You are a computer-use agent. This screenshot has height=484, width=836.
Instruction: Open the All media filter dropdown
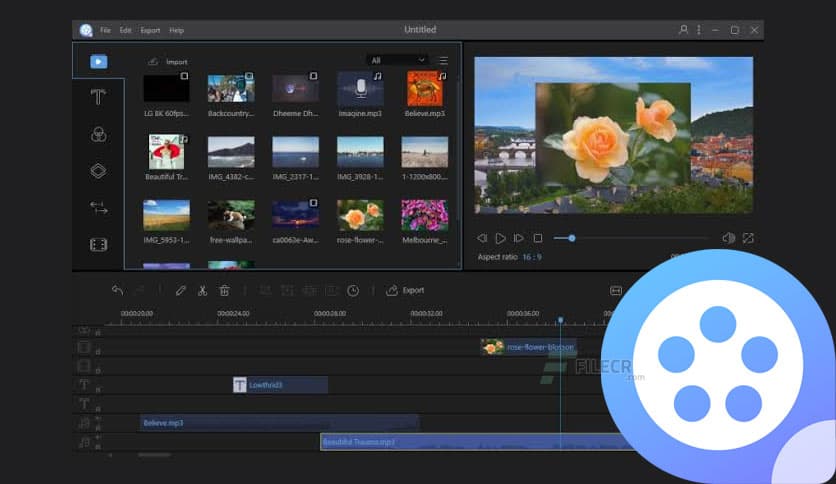(x=397, y=60)
